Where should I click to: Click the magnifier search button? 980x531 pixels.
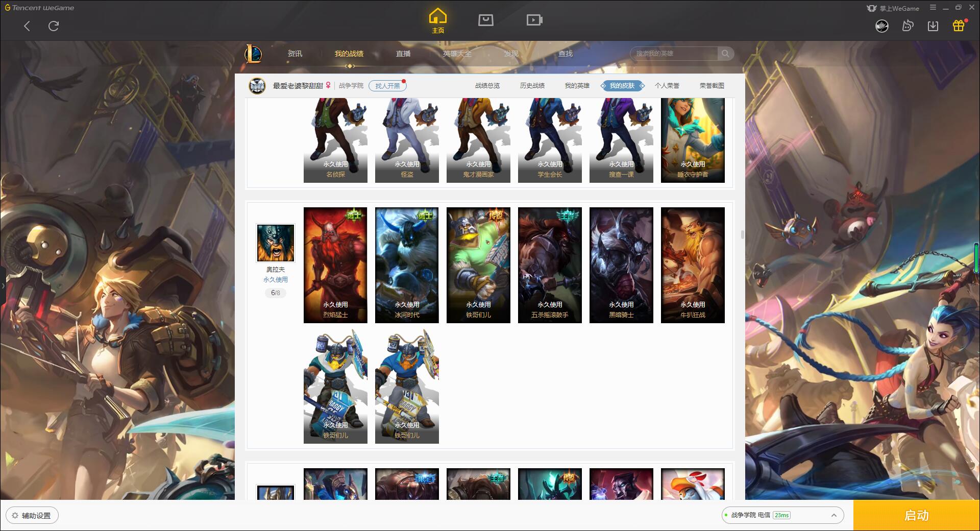725,54
